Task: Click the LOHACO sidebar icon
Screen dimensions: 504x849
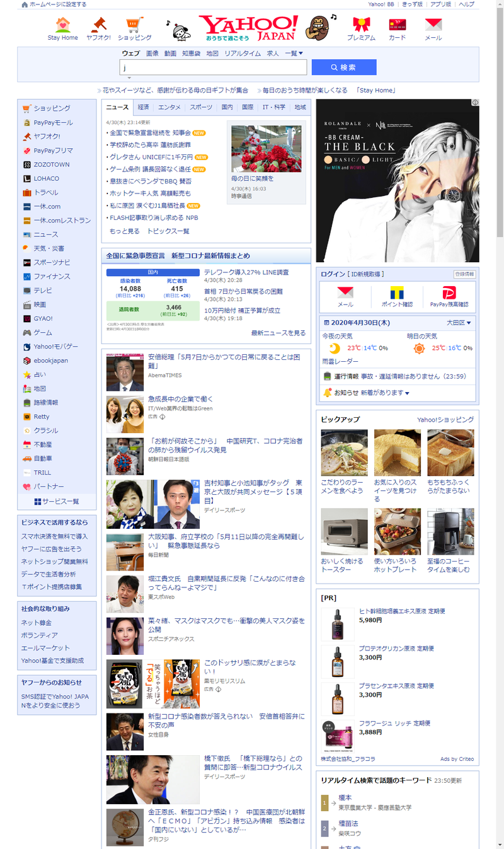Action: [27, 178]
